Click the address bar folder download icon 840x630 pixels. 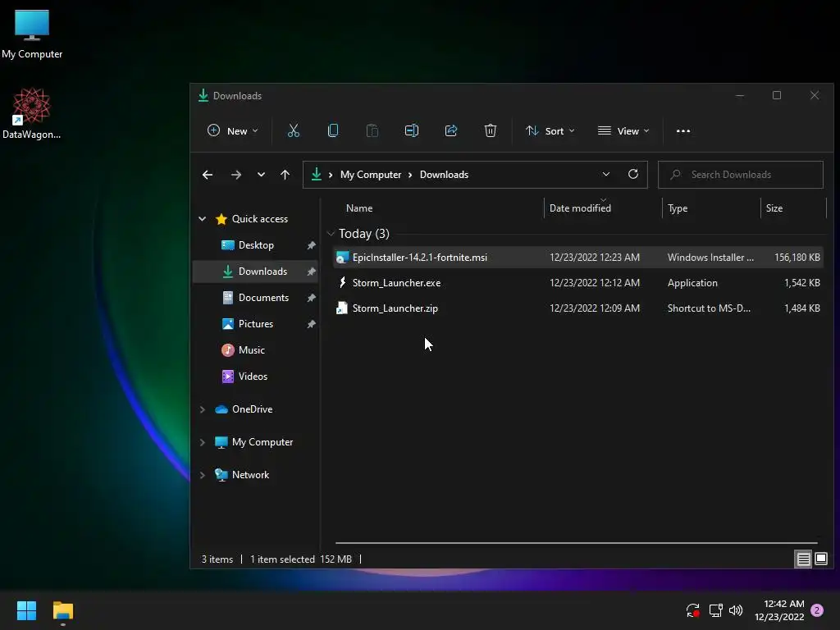tap(317, 174)
